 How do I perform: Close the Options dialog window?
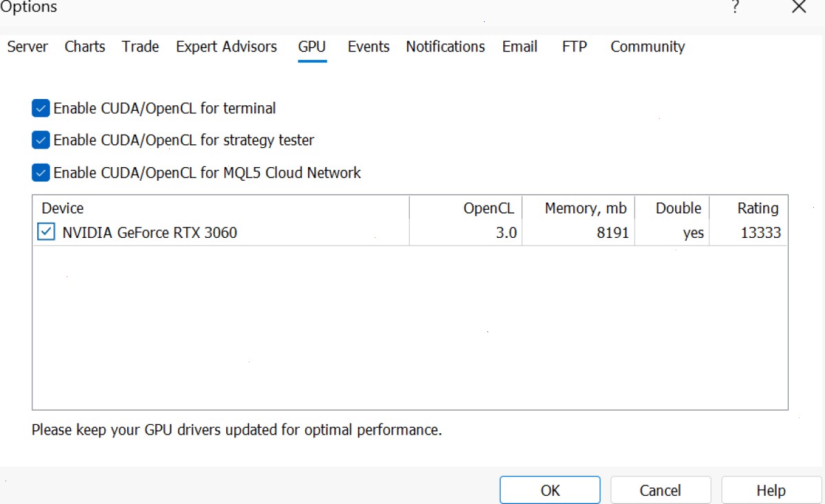tap(799, 7)
